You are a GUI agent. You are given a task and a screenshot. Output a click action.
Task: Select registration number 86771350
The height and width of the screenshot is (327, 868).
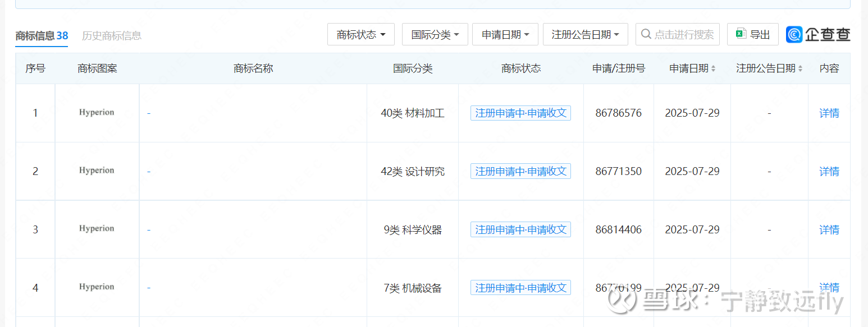coord(619,171)
